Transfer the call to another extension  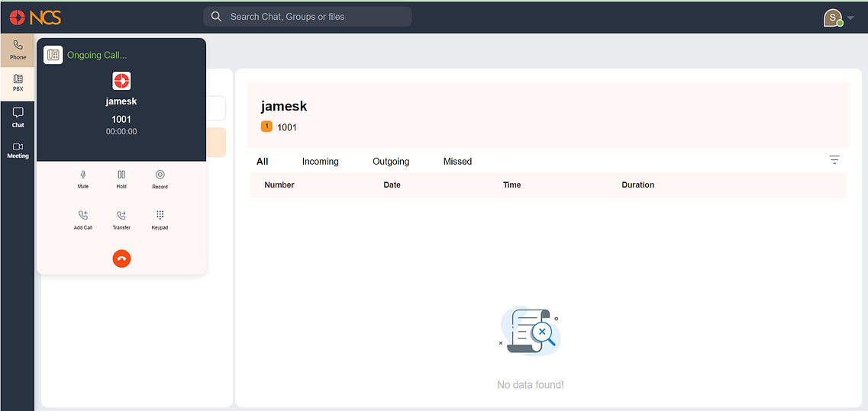pos(121,220)
